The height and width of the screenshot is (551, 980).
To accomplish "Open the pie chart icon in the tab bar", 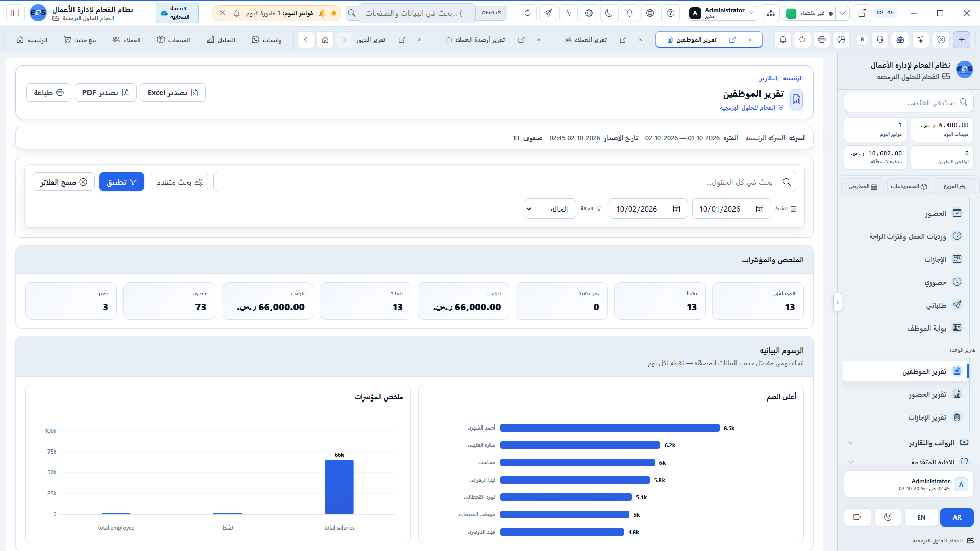I will 841,40.
